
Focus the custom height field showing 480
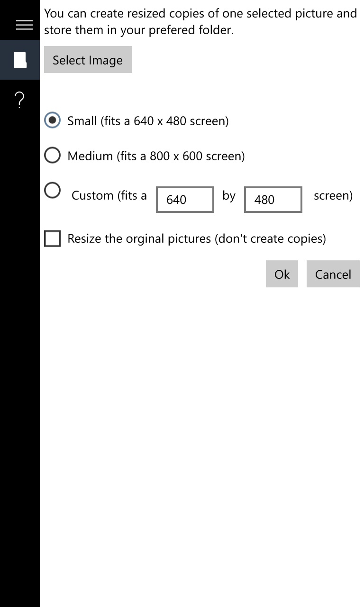[273, 200]
